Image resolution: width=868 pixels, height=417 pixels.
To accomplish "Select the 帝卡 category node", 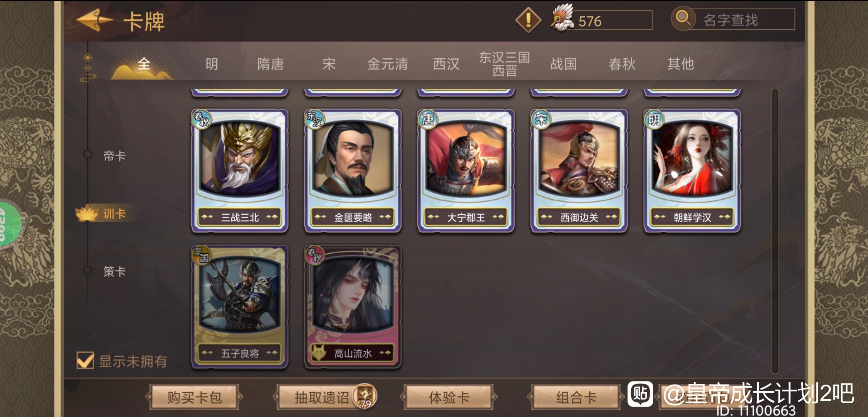I will (88, 154).
